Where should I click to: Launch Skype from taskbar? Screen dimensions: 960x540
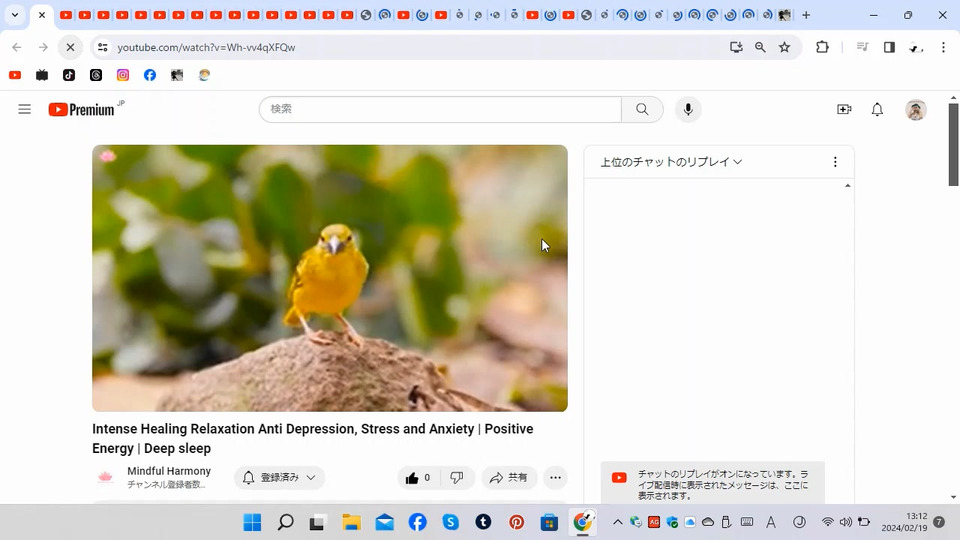(x=451, y=522)
